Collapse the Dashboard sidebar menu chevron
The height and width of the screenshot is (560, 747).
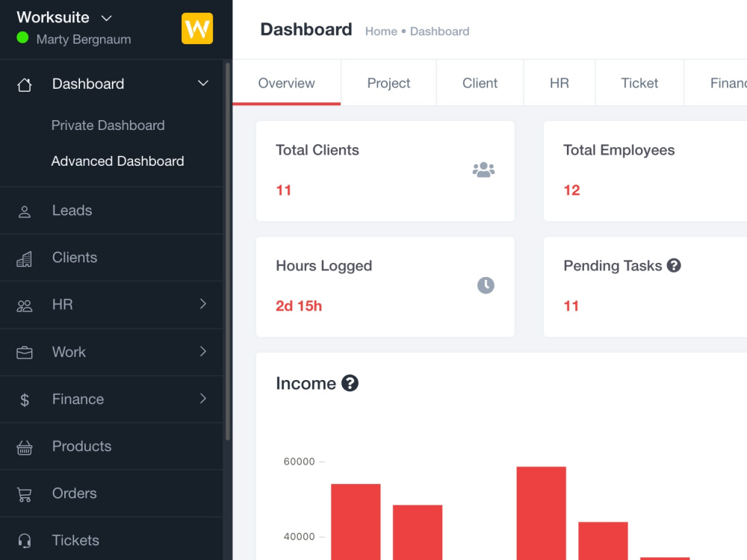[x=203, y=84]
